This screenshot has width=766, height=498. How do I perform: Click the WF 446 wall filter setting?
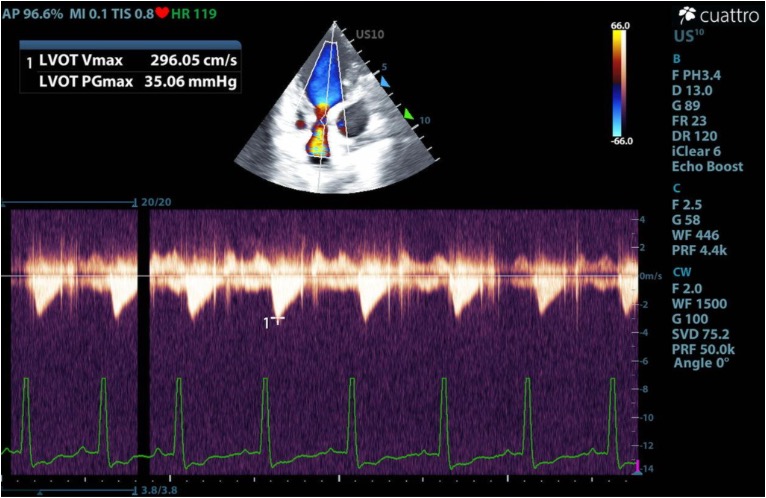[x=695, y=235]
